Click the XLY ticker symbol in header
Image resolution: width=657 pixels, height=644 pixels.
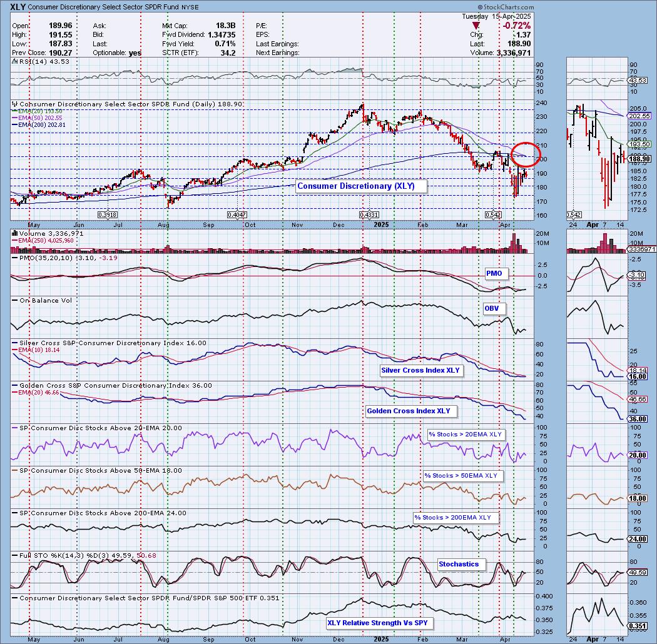(x=18, y=7)
